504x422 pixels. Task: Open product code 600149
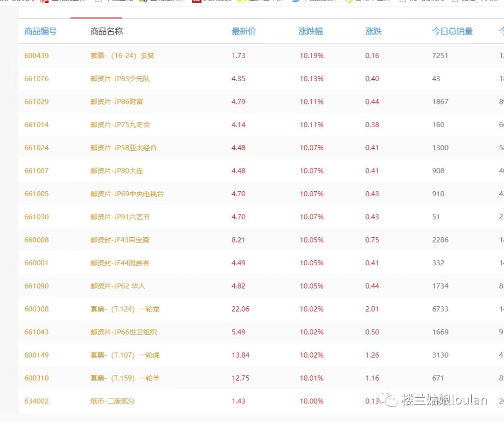37,355
